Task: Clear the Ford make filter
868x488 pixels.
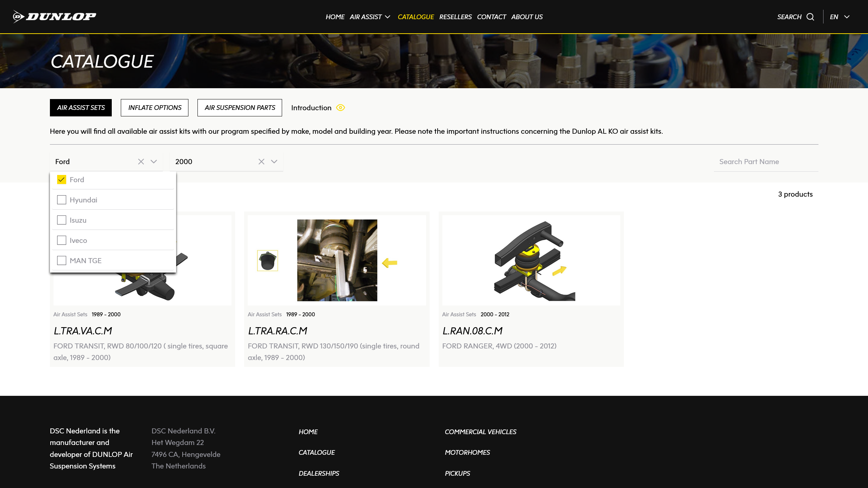Action: point(141,162)
